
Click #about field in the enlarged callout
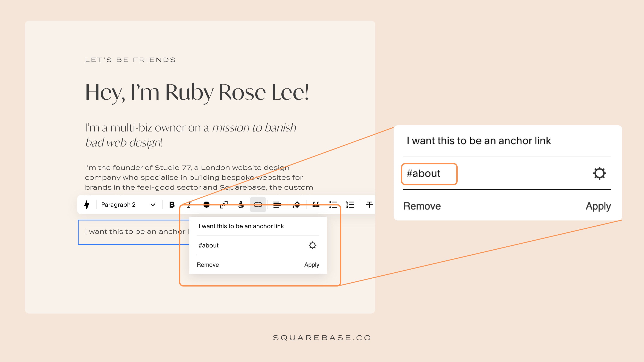[429, 174]
